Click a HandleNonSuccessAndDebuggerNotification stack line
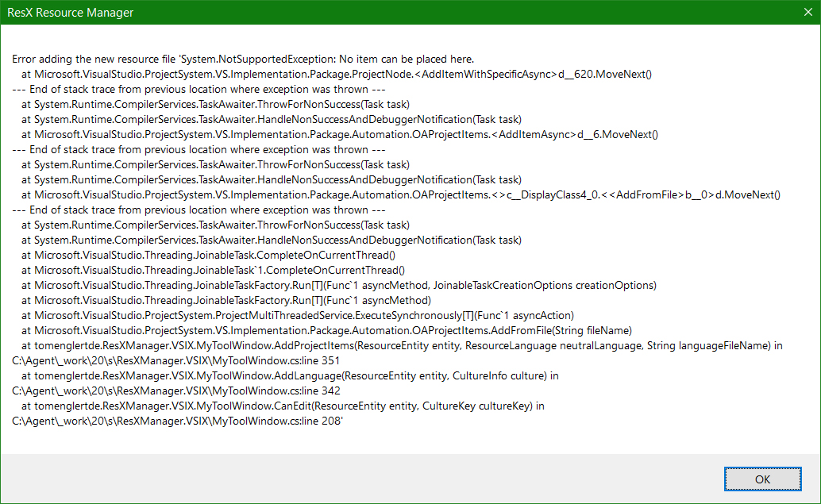821x504 pixels. pyautogui.click(x=262, y=119)
